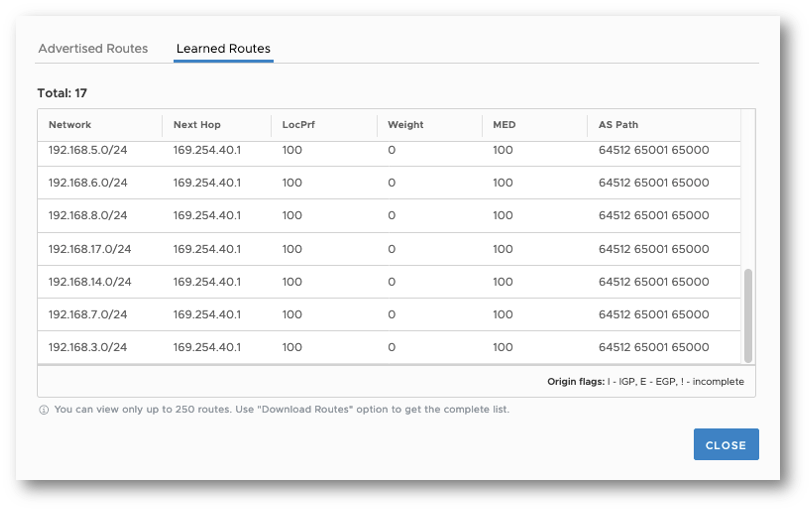Click LocPrf value 100 in 192.168.17.0/24 row
Screen dimensions: 811x511
tap(292, 249)
